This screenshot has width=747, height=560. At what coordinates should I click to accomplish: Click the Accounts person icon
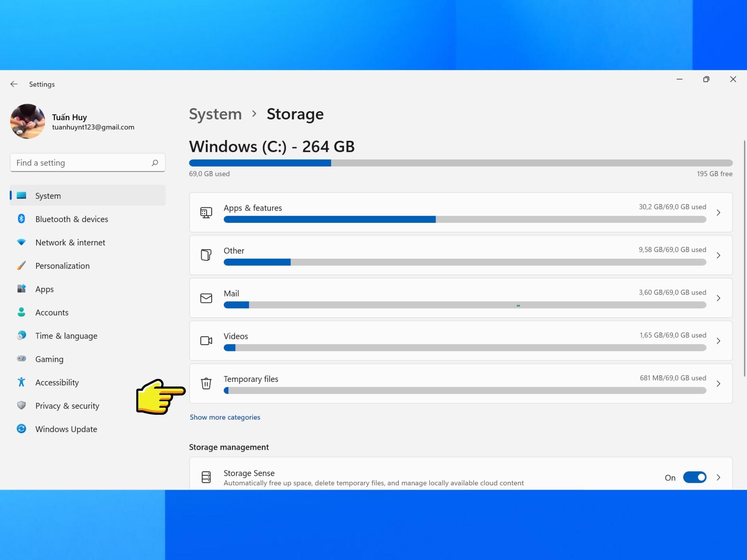point(22,312)
